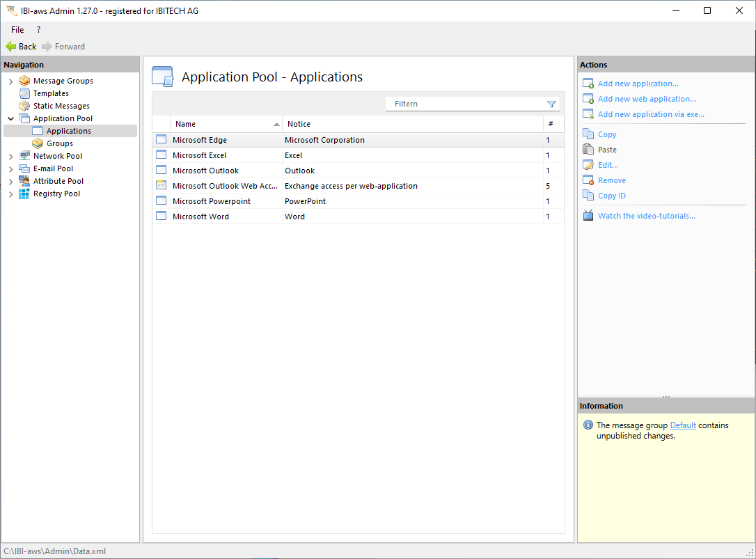
Task: Expand the Registry Pool tree node
Action: (10, 194)
